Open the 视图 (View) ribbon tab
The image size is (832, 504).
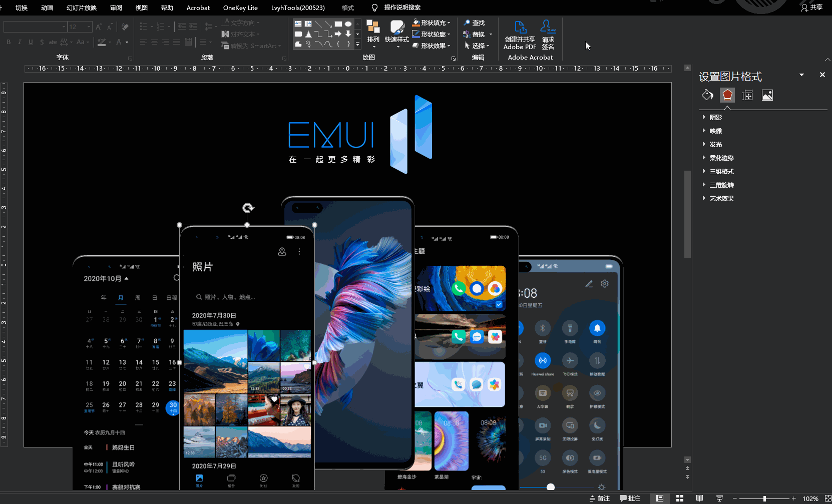point(142,8)
